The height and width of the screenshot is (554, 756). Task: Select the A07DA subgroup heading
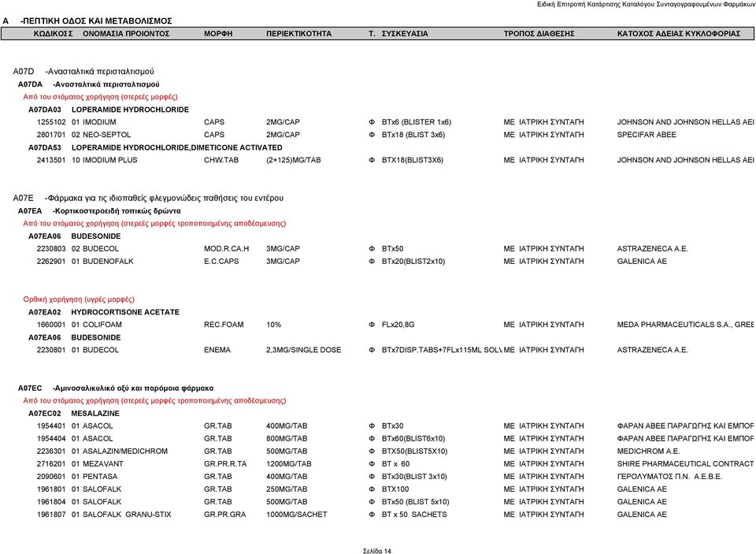tap(89, 84)
